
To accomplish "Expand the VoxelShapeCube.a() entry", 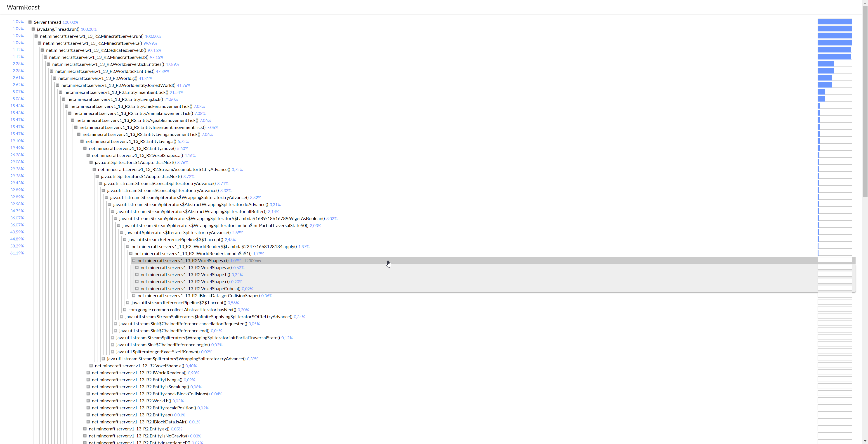I will (137, 289).
